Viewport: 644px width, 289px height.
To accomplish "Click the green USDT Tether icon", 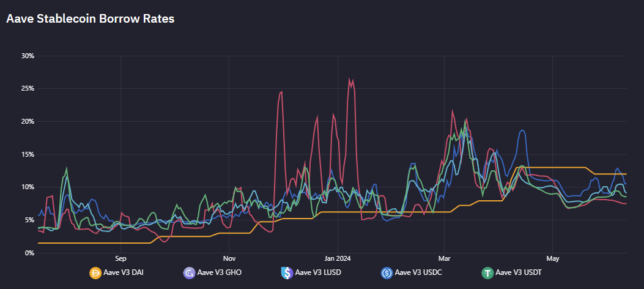I will [487, 272].
